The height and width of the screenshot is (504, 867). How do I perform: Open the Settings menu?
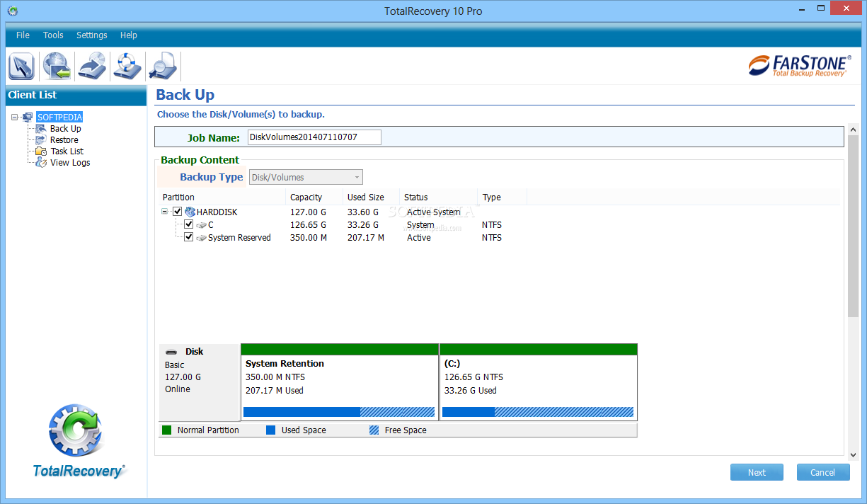click(92, 35)
